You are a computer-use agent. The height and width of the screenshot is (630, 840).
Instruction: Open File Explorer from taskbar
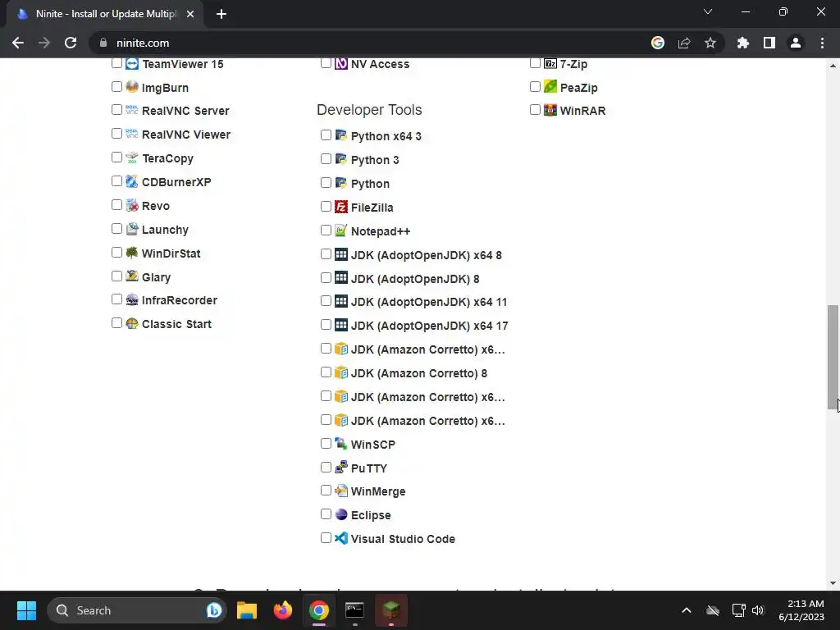[247, 610]
